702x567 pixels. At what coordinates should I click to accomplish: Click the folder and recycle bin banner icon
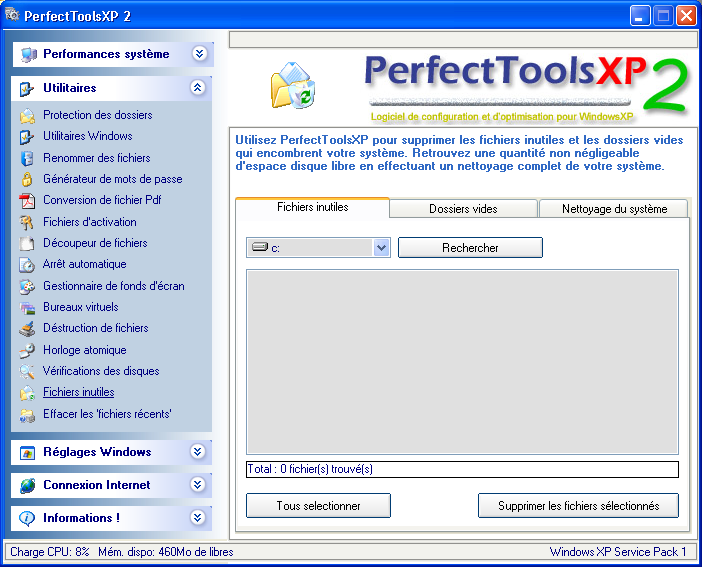click(x=293, y=86)
